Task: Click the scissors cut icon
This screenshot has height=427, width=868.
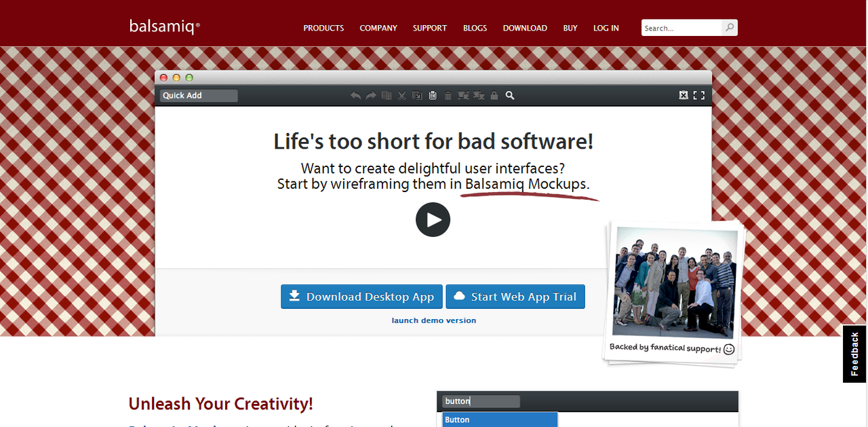Action: tap(401, 96)
